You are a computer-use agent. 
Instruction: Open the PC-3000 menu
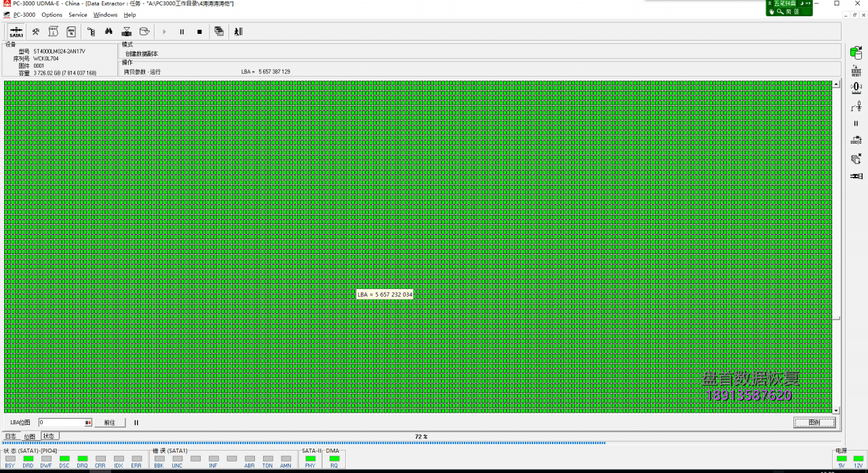click(24, 14)
